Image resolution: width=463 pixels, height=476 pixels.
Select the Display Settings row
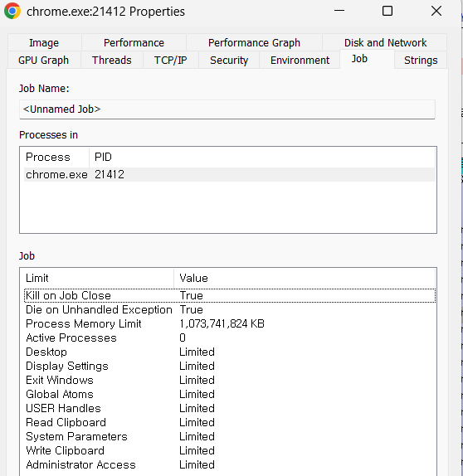pyautogui.click(x=229, y=366)
